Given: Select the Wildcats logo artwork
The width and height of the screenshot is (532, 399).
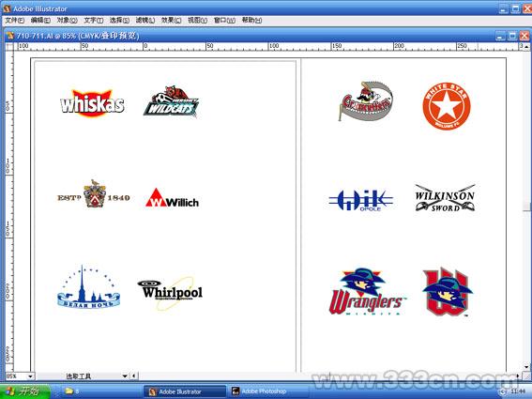Looking at the screenshot, I should pyautogui.click(x=172, y=102).
